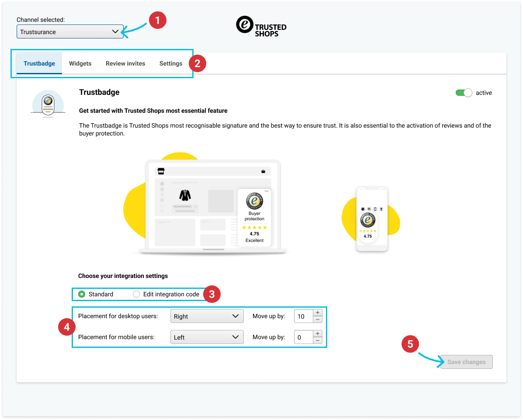Choose the Edit integration code radio option

coord(136,295)
